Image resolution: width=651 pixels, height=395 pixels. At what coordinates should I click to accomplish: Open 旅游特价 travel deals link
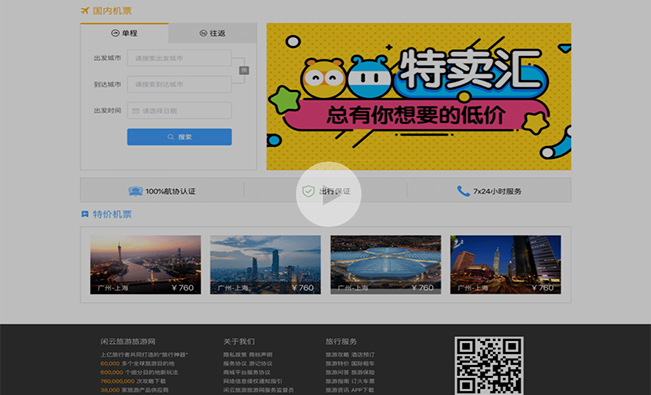click(337, 363)
